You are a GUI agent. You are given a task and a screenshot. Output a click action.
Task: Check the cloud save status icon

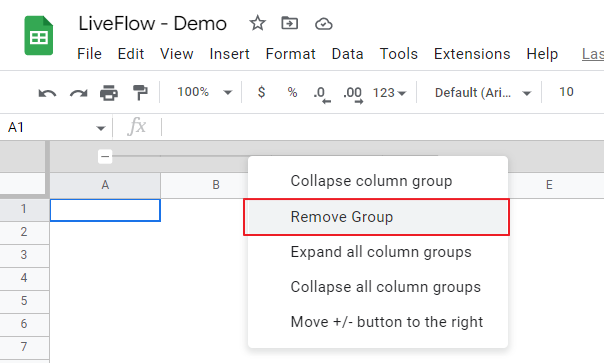(324, 24)
